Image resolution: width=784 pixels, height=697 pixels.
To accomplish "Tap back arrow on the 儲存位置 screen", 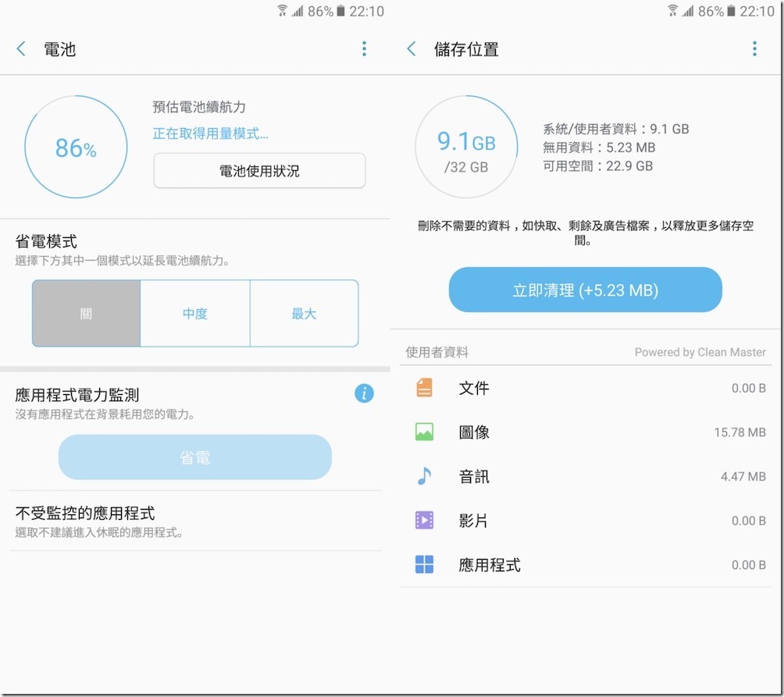I will click(412, 49).
